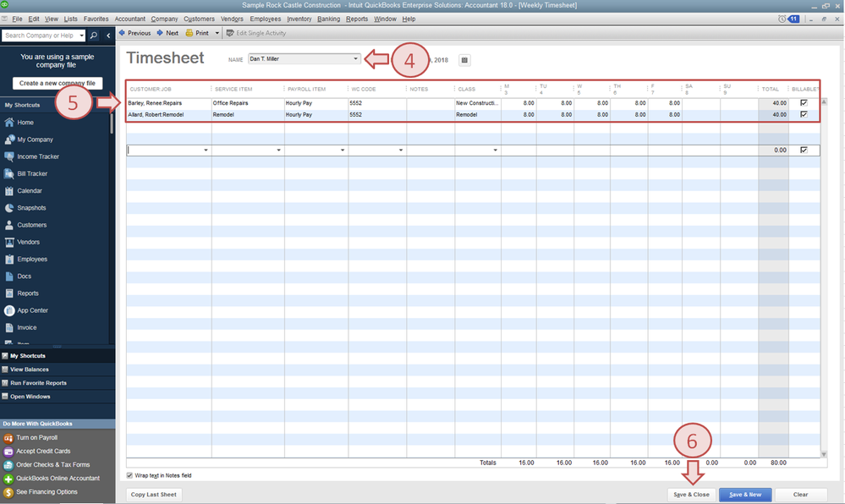Click the Clear button
Image resolution: width=845 pixels, height=504 pixels.
click(x=800, y=495)
